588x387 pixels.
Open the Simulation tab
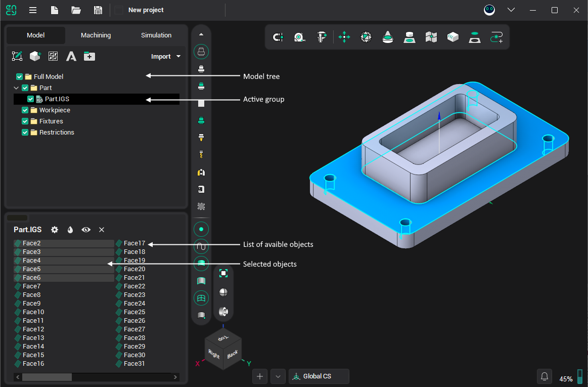[x=156, y=35]
